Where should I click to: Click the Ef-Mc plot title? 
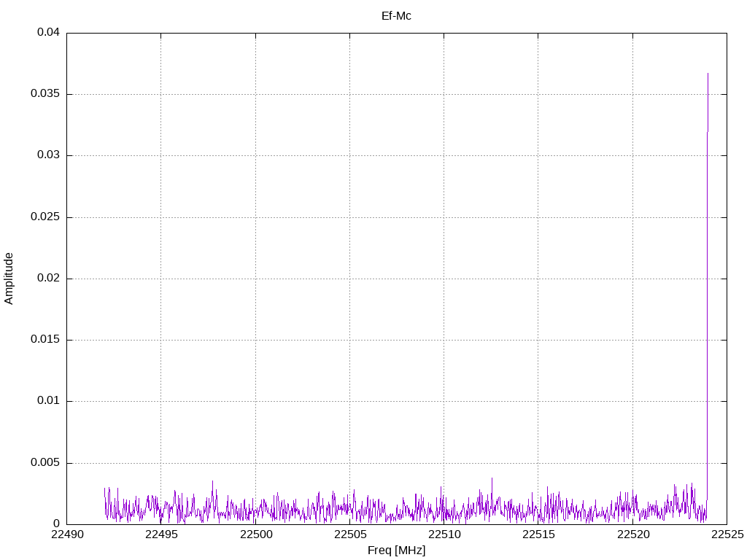(x=396, y=15)
